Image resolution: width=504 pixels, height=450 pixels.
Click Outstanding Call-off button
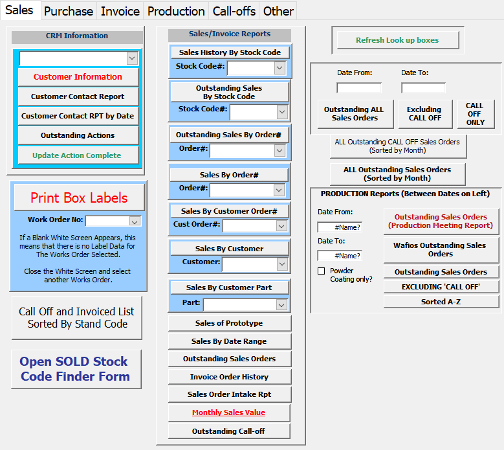tap(229, 431)
